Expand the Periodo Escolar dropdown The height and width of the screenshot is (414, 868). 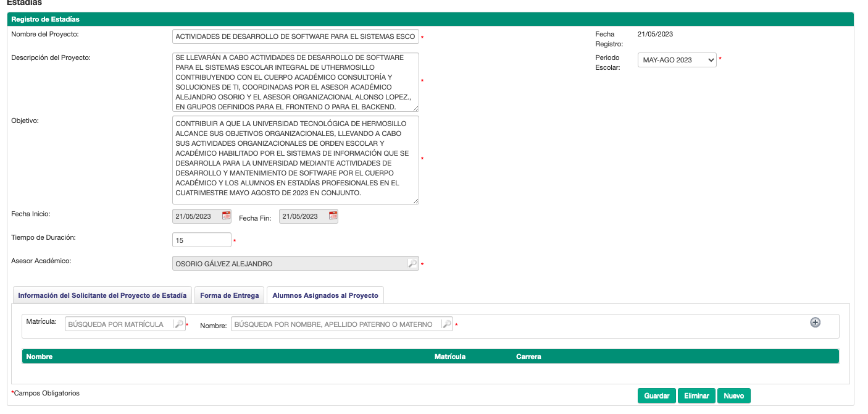[677, 60]
